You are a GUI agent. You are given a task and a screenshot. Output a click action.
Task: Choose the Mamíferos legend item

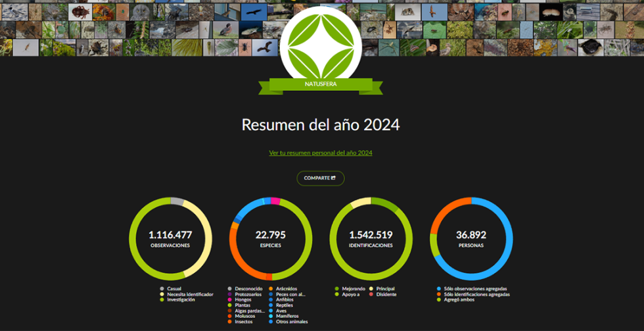[287, 317]
